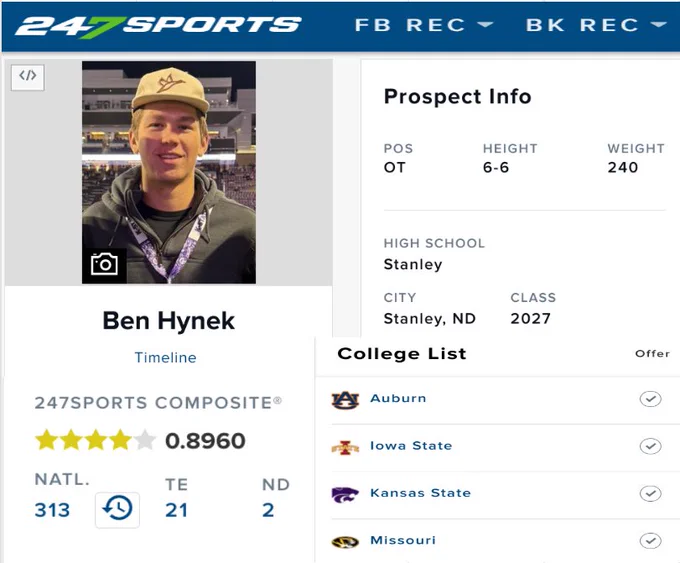
Task: Click the Iowa State offer checkmark
Action: (650, 446)
